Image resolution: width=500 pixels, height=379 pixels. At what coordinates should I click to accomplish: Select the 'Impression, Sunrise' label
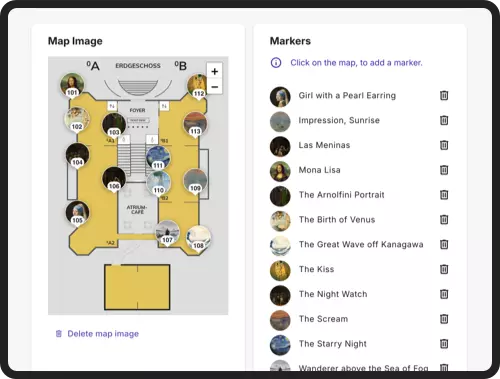(x=339, y=120)
